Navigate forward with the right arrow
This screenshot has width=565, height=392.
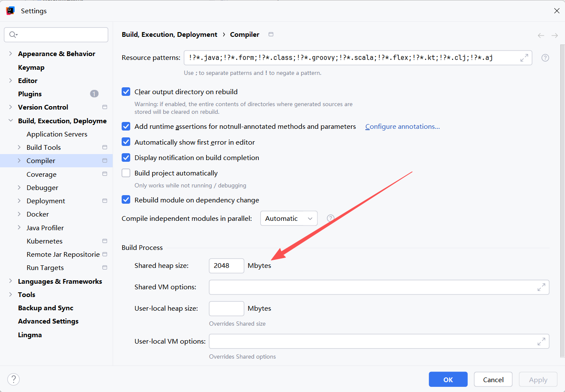(555, 36)
